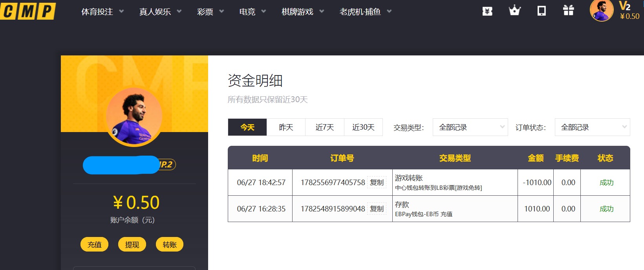Open the 真人娱乐 menu

coord(155,12)
